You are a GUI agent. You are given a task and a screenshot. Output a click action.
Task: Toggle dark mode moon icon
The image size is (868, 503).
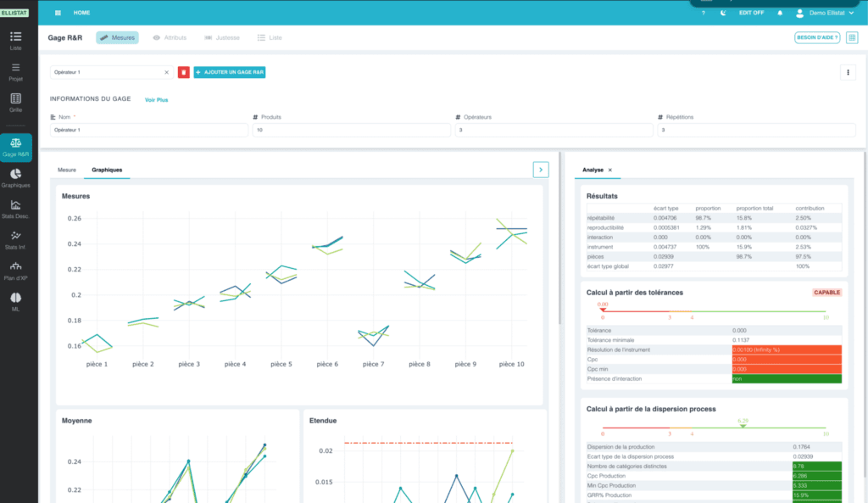click(x=723, y=13)
